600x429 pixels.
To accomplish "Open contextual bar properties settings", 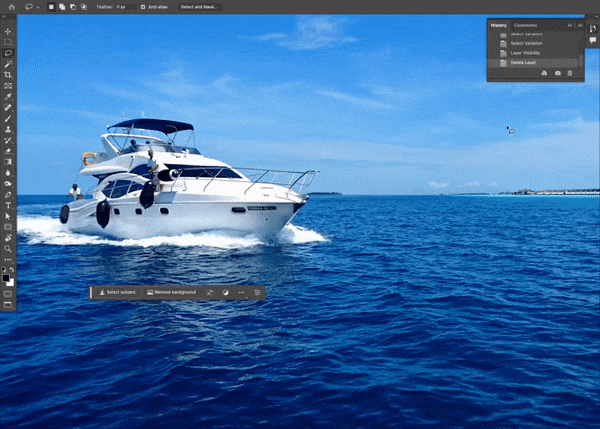I will 257,292.
